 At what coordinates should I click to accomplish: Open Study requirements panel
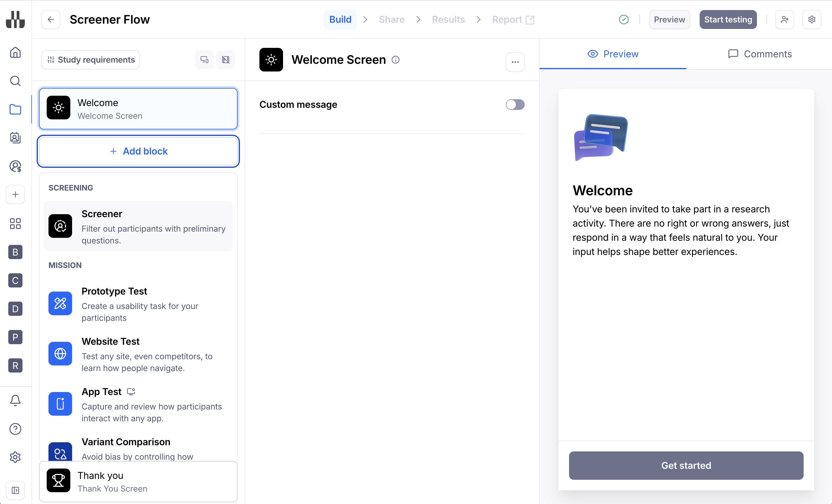(90, 60)
